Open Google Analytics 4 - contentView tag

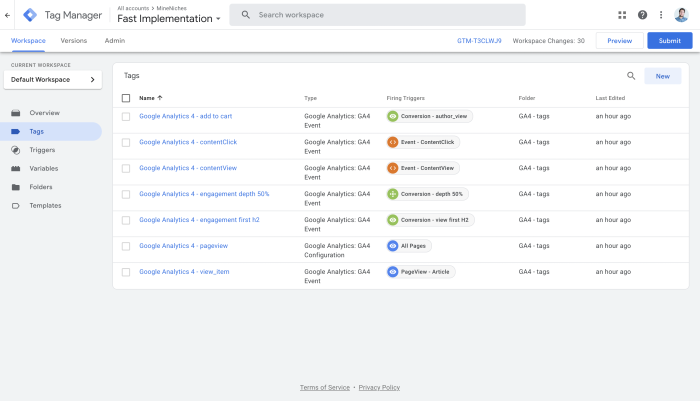click(188, 168)
